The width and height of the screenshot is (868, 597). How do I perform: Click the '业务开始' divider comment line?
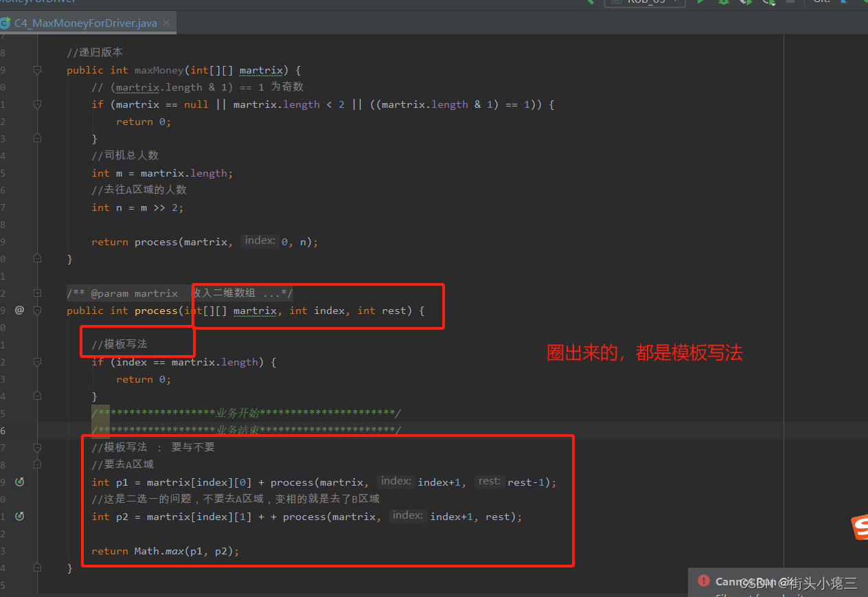tap(247, 414)
